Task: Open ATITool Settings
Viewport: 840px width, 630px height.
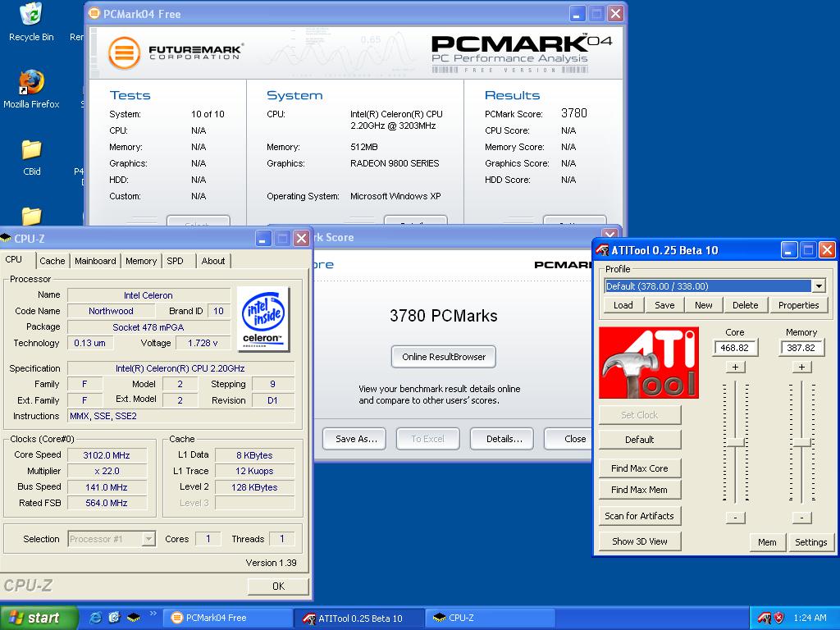Action: pyautogui.click(x=810, y=542)
